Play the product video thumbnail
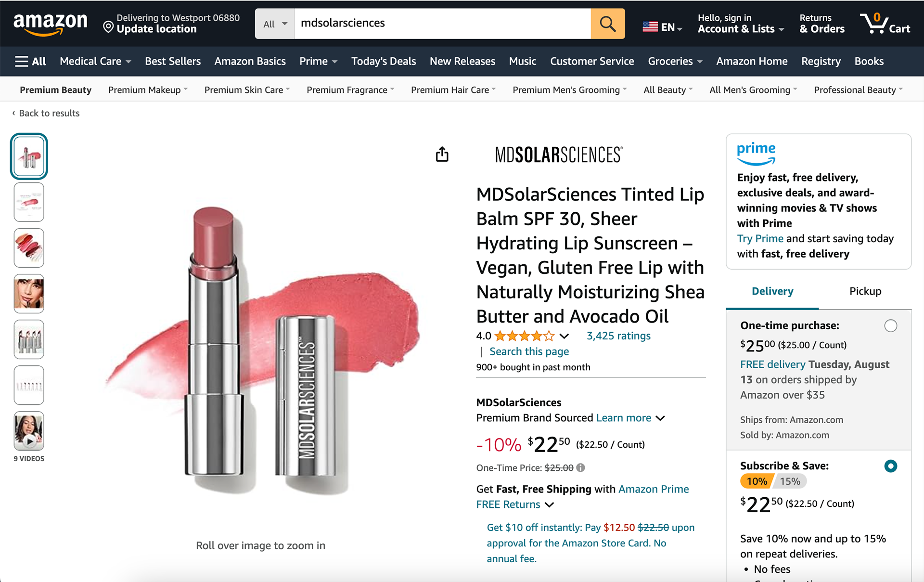The height and width of the screenshot is (582, 924). point(29,431)
